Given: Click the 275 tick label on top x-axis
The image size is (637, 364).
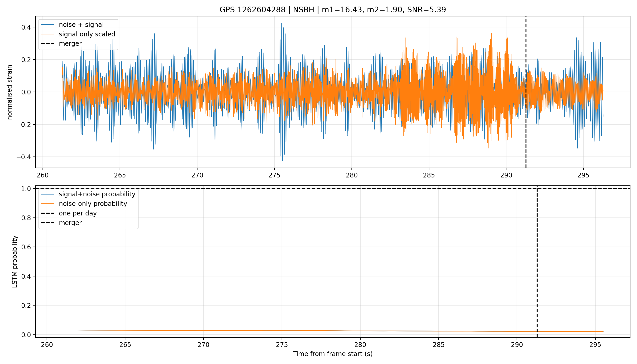Looking at the screenshot, I should coord(275,175).
